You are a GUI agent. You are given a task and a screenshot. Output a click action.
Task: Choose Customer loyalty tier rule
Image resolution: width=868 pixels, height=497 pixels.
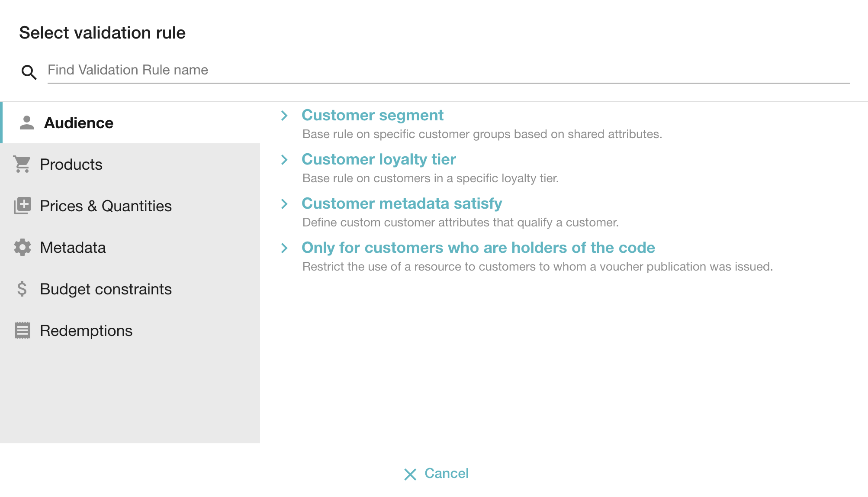tap(379, 159)
